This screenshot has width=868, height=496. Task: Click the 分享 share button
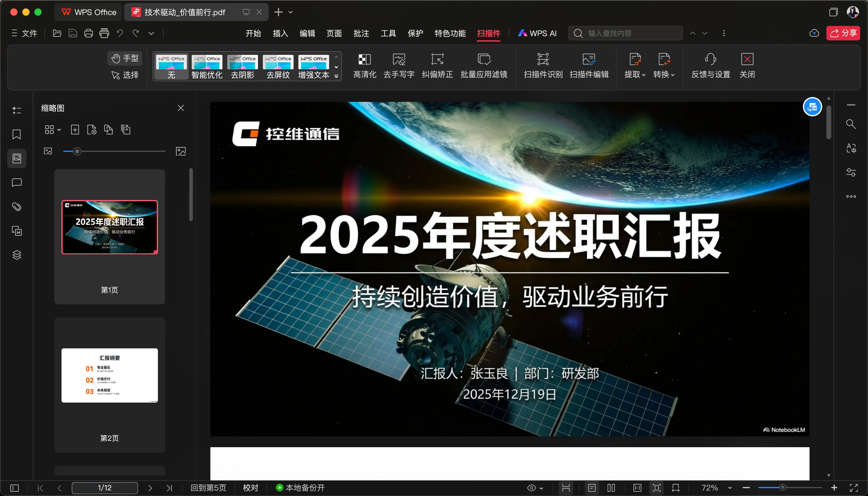[x=843, y=33]
